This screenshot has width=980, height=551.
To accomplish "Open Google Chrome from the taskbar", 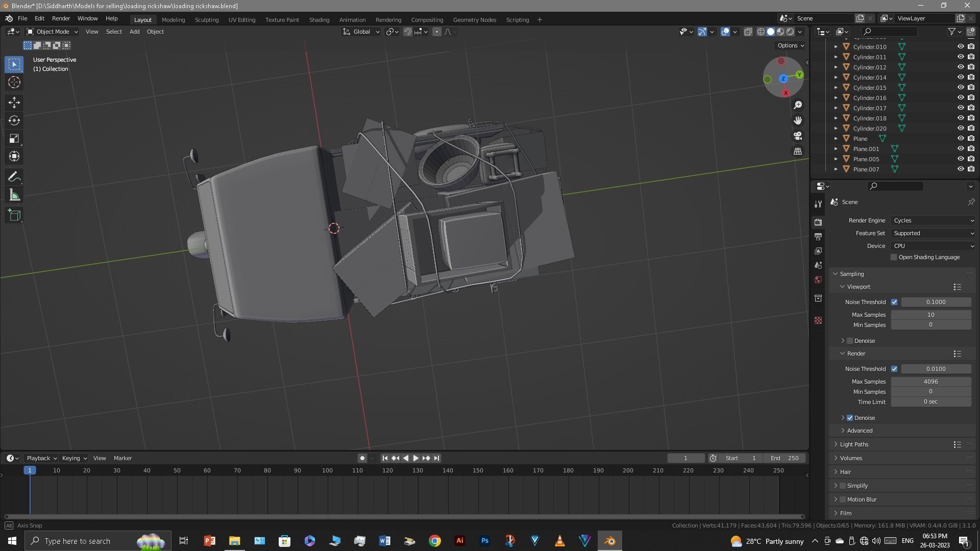I will (435, 541).
